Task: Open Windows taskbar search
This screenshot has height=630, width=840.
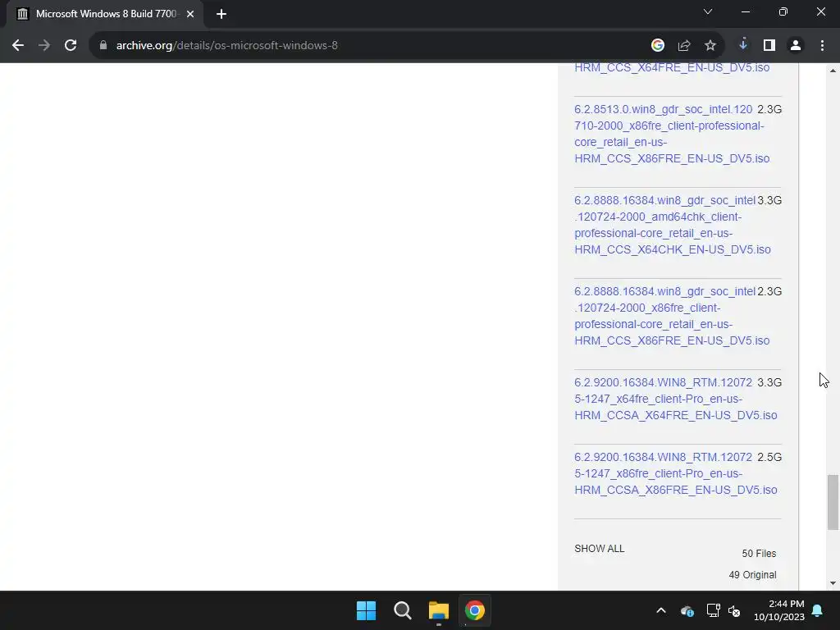Action: [x=402, y=610]
